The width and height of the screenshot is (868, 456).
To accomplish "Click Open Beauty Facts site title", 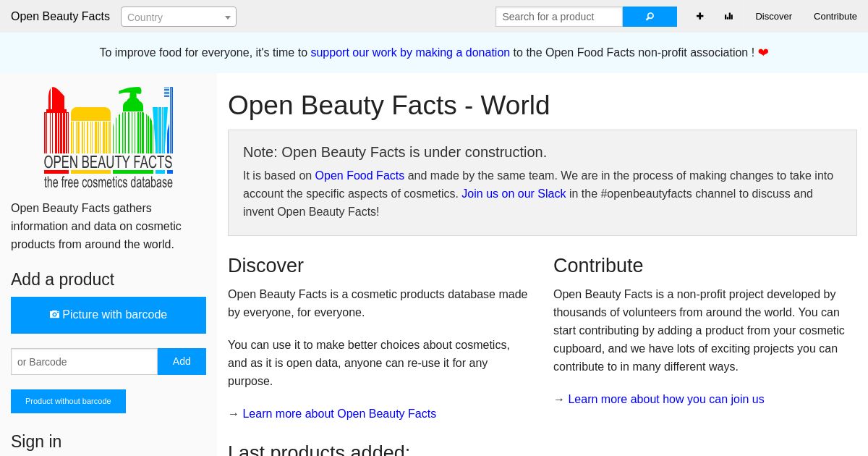I will pos(60,17).
